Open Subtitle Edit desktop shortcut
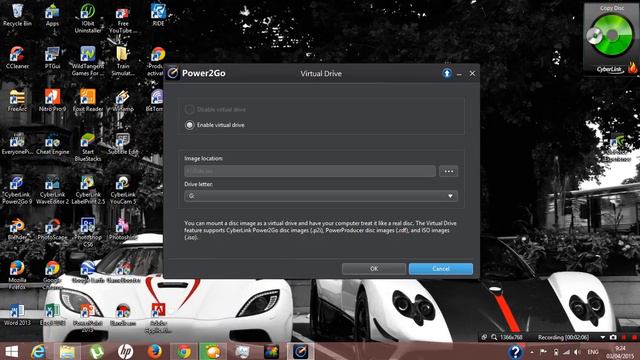640x360 pixels. pos(123,144)
